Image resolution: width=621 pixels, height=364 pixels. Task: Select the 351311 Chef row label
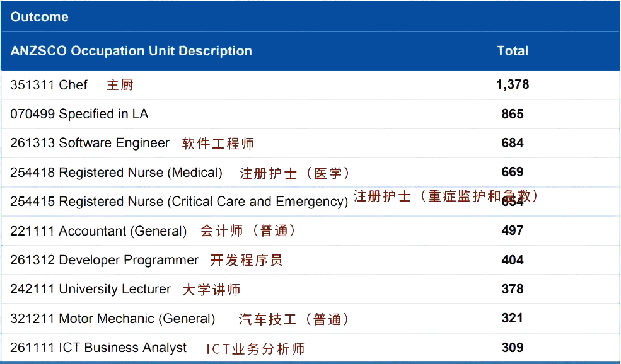49,85
